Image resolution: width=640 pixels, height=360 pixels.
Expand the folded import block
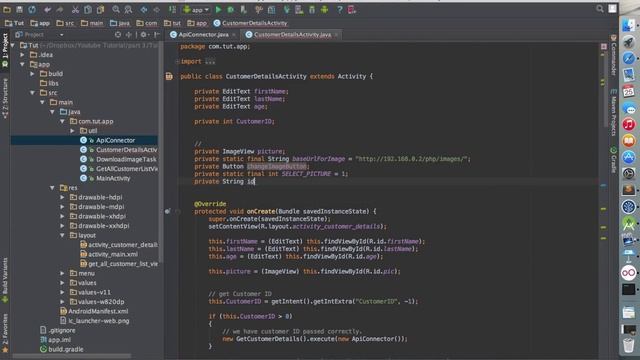(177, 62)
